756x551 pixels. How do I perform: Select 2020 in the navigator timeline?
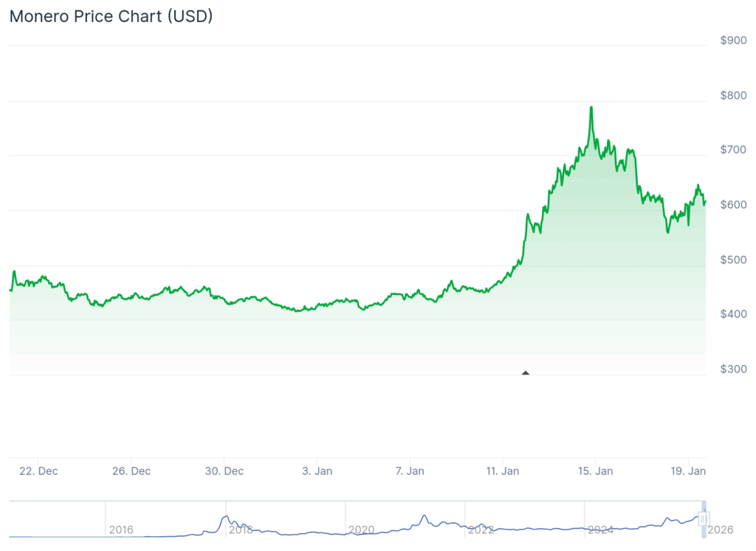pos(361,530)
